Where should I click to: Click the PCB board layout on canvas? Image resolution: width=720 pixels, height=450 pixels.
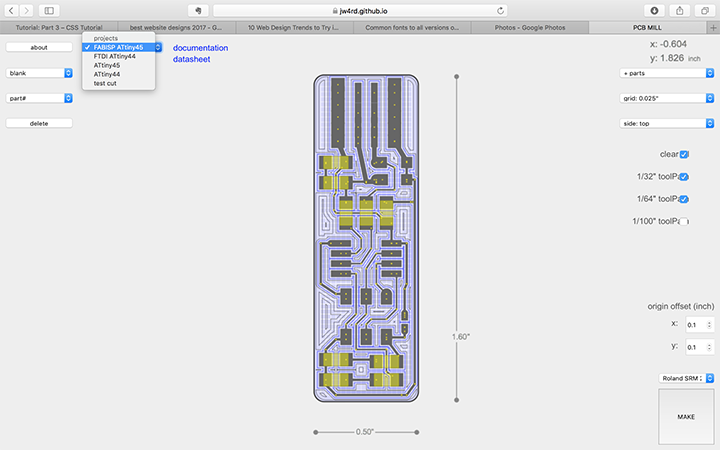click(366, 238)
